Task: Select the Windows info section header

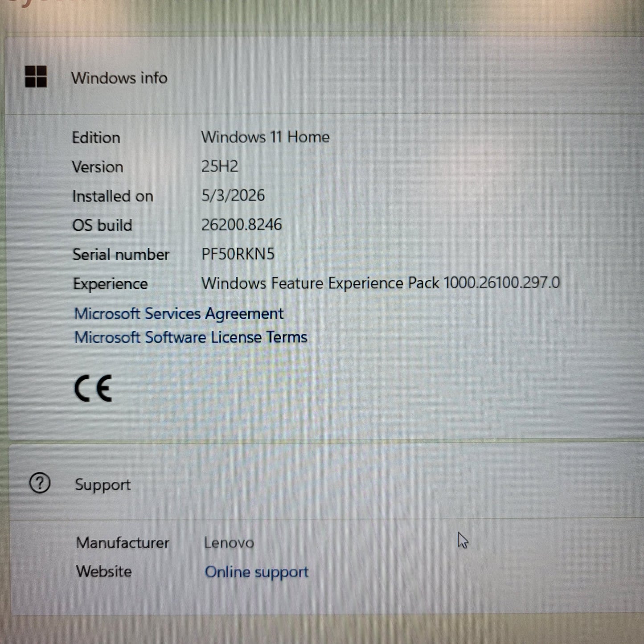Action: (x=324, y=77)
